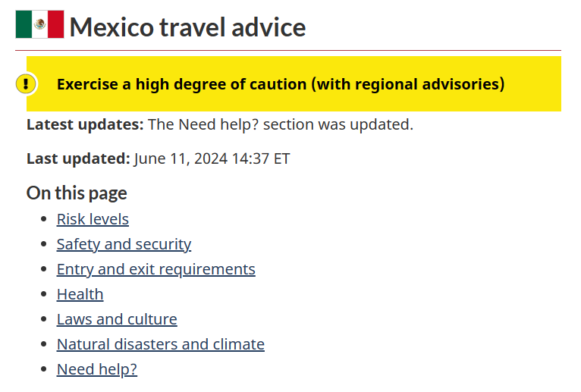Open the Need help? link
The width and height of the screenshot is (581, 392).
(97, 369)
